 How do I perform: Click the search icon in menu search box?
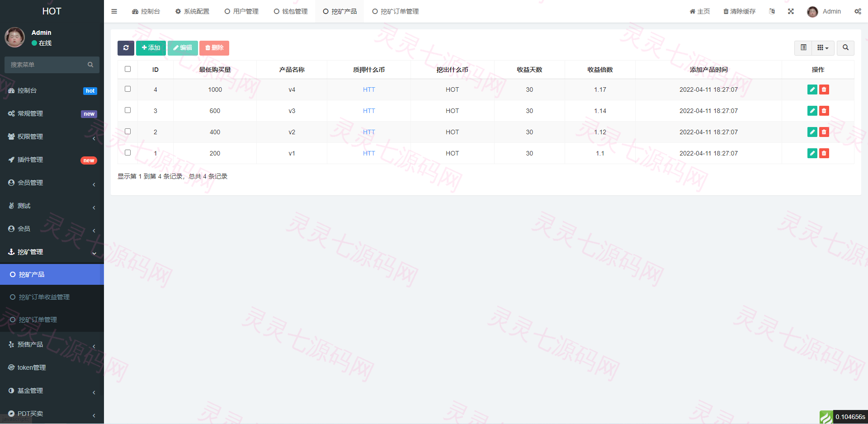tap(90, 65)
